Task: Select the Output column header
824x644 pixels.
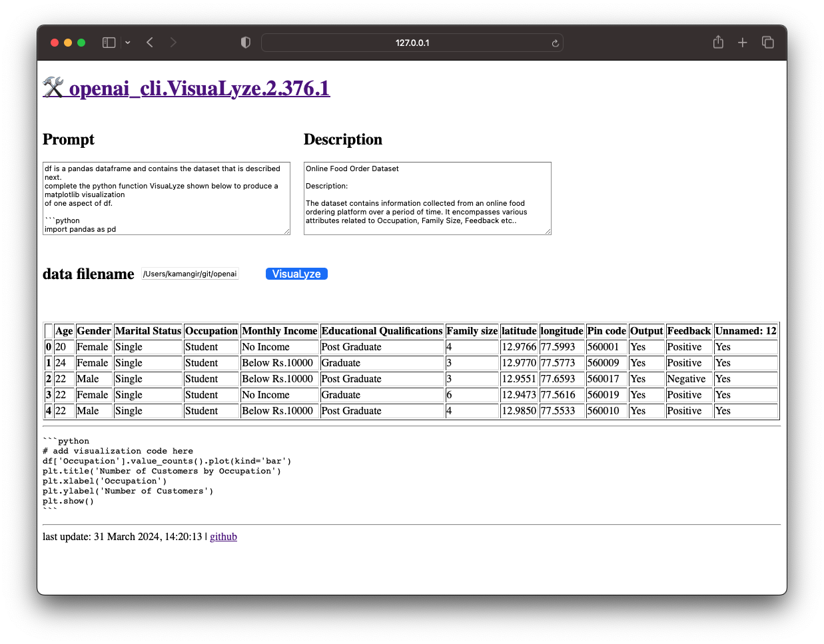Action: point(646,331)
